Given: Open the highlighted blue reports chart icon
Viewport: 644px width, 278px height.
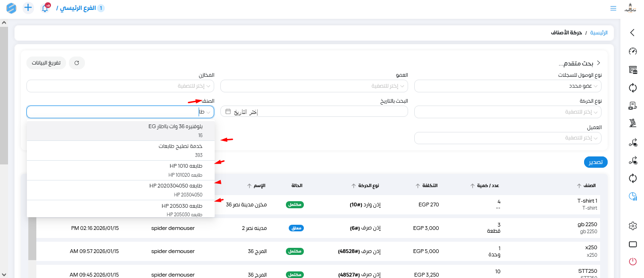Looking at the screenshot, I should pyautogui.click(x=633, y=196).
